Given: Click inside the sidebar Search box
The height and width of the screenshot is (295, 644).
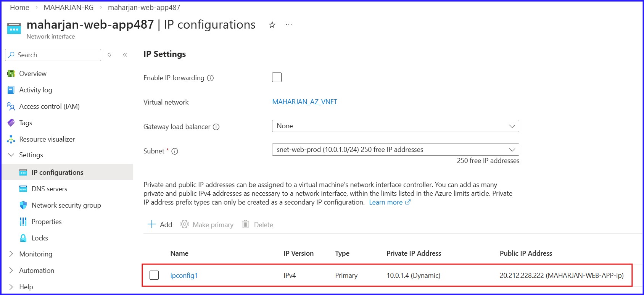Looking at the screenshot, I should tap(53, 55).
